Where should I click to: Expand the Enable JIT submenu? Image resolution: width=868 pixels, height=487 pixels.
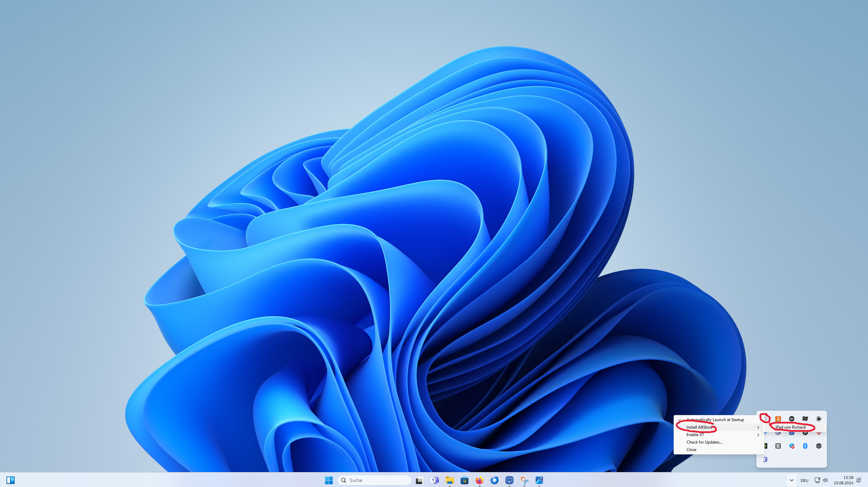pyautogui.click(x=695, y=435)
